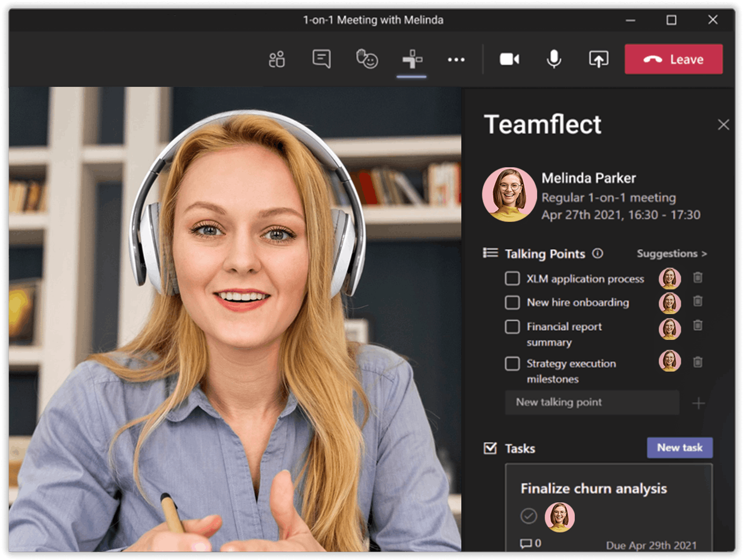
Task: Click the New talking point field
Action: tap(592, 402)
